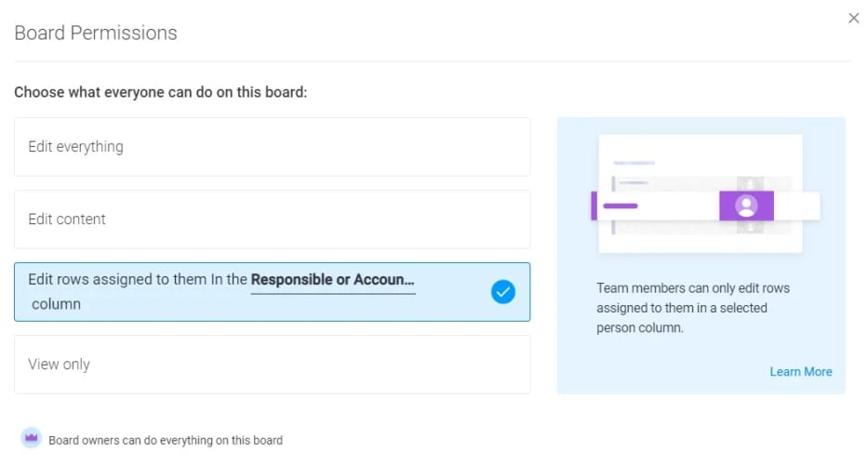Image resolution: width=868 pixels, height=465 pixels.
Task: Select the Edit everything permission
Action: [272, 147]
